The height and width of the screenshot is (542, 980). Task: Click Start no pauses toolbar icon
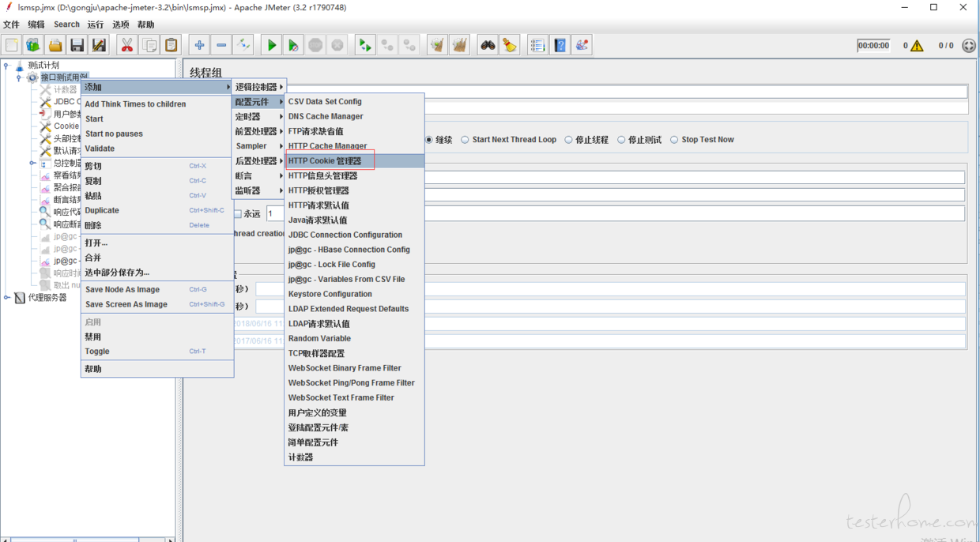(x=293, y=45)
